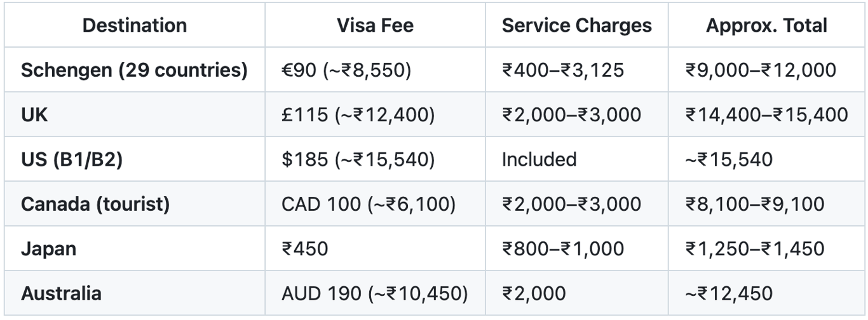
Task: Select the Australia destination cell
Action: 135,293
